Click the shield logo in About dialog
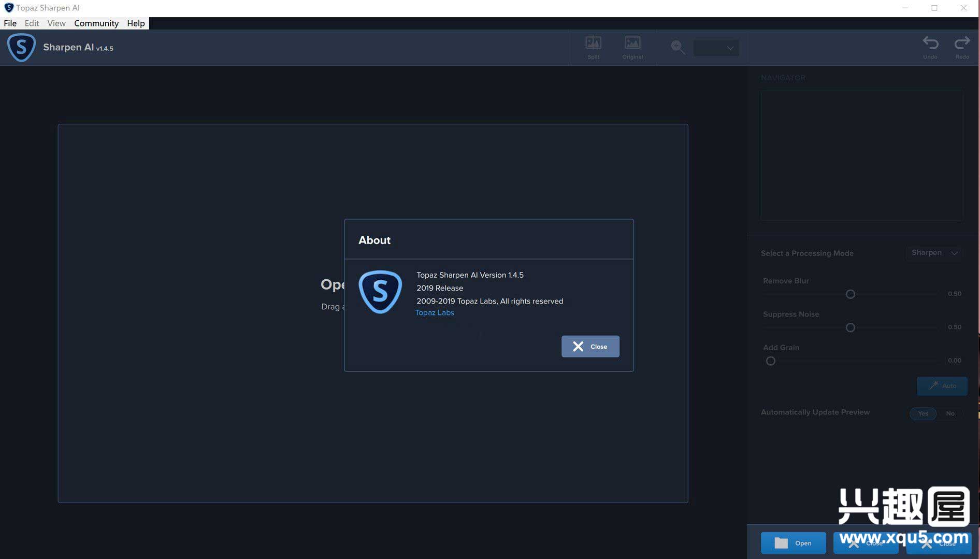 [x=380, y=292]
